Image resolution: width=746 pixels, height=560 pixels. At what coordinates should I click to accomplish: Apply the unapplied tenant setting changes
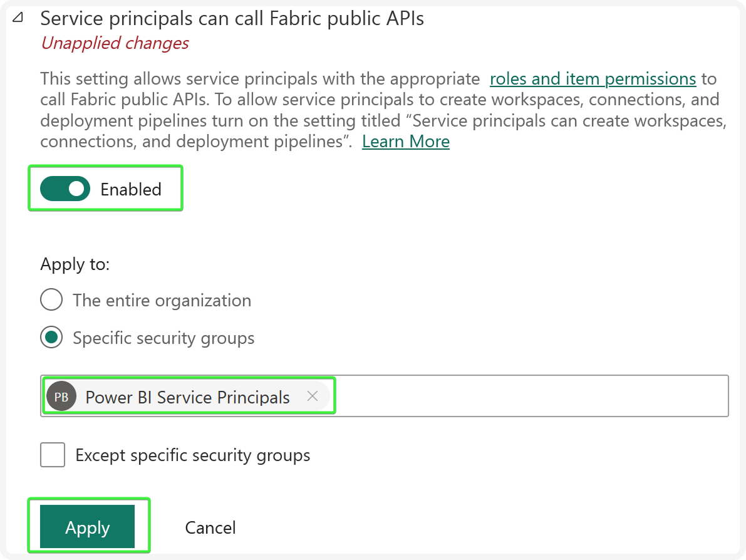point(88,526)
